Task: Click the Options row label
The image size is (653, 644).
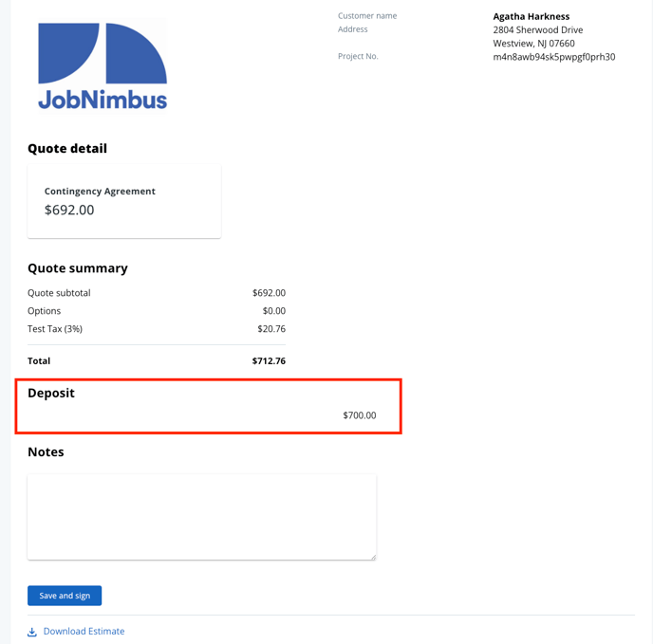Action: click(x=44, y=311)
